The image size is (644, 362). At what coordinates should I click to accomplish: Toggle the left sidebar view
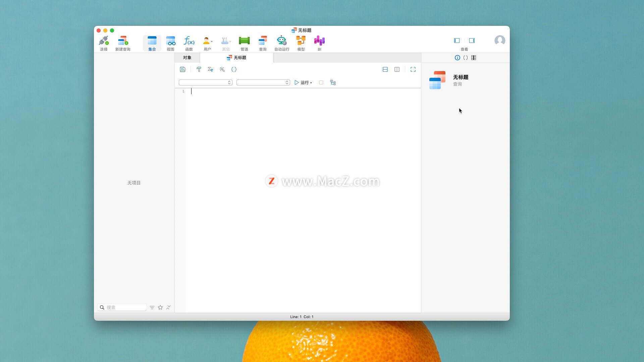point(457,41)
